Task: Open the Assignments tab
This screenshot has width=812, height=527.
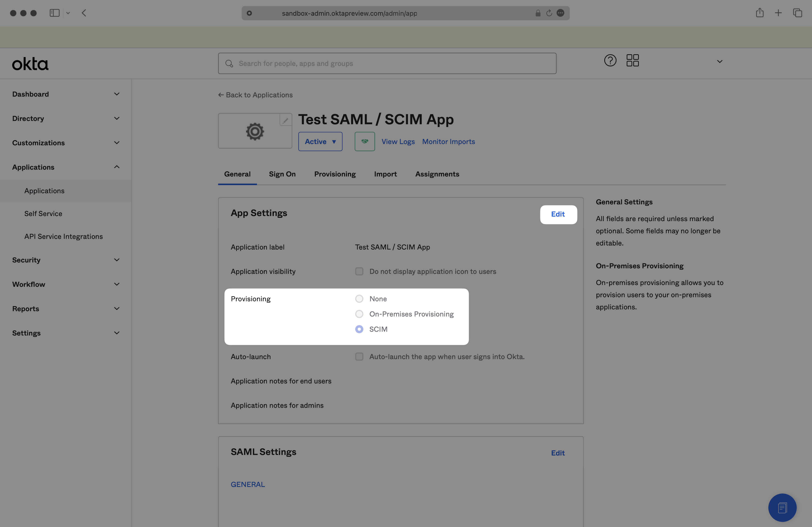Action: (437, 174)
